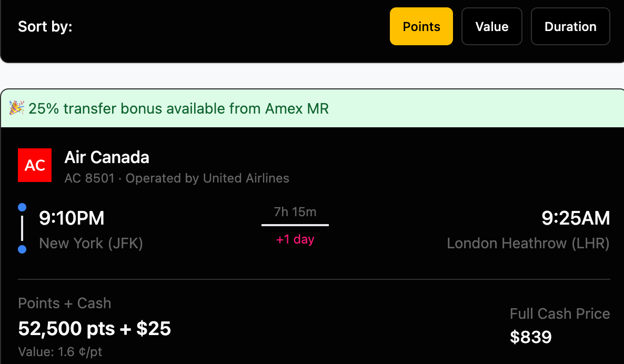624x364 pixels.
Task: Click the bottom blue arrival dot
Action: pyautogui.click(x=22, y=249)
